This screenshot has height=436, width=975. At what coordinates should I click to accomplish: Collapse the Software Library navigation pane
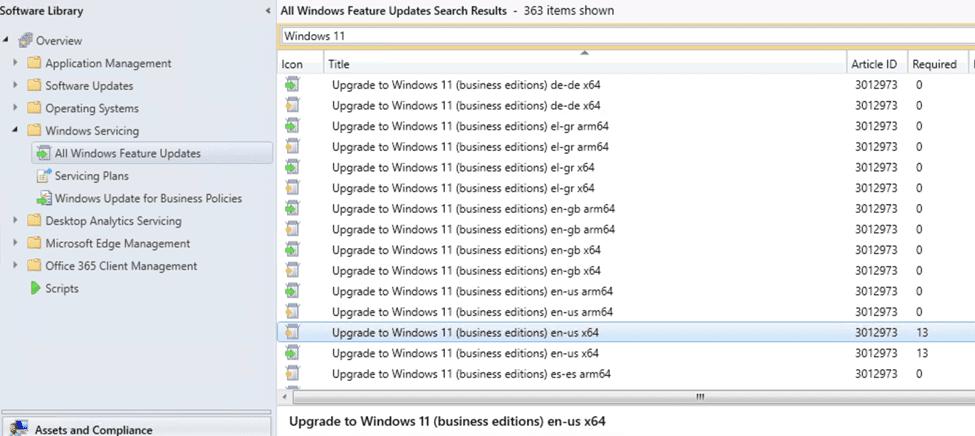[267, 11]
